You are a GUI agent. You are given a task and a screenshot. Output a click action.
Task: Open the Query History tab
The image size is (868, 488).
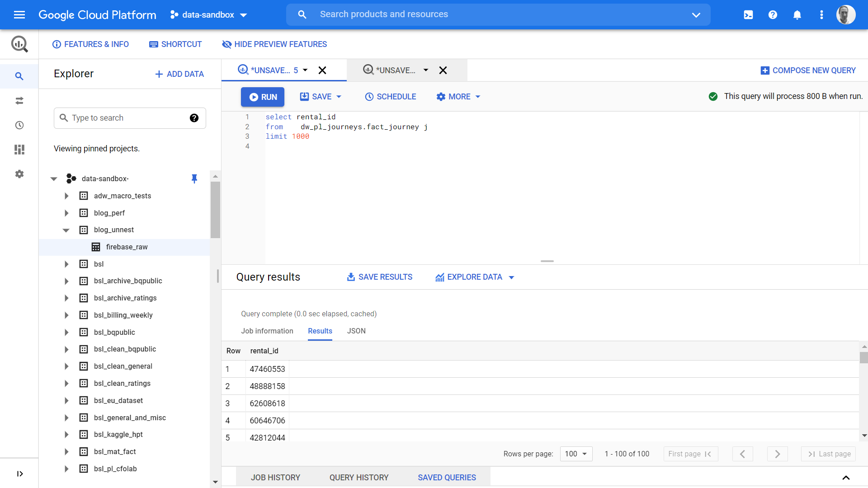(359, 478)
